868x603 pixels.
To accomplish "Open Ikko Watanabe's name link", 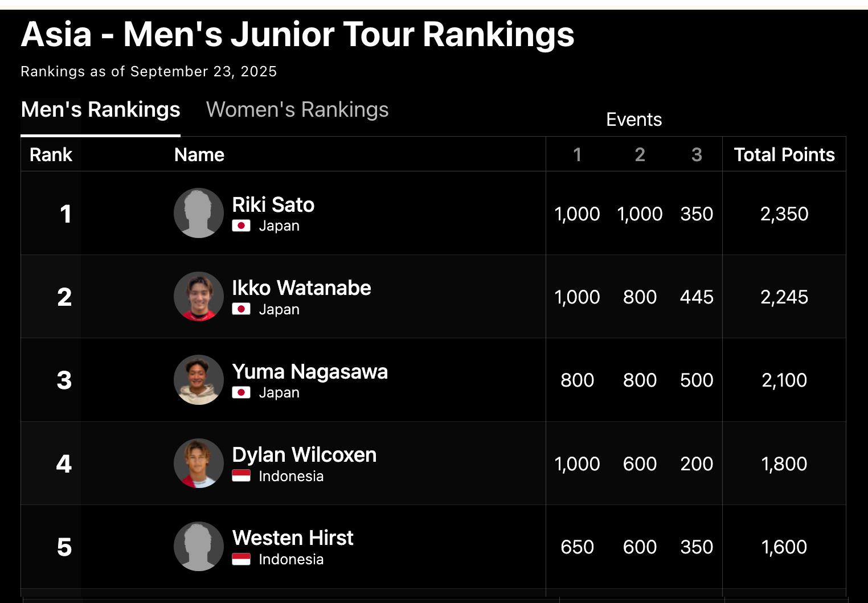I will (x=301, y=288).
